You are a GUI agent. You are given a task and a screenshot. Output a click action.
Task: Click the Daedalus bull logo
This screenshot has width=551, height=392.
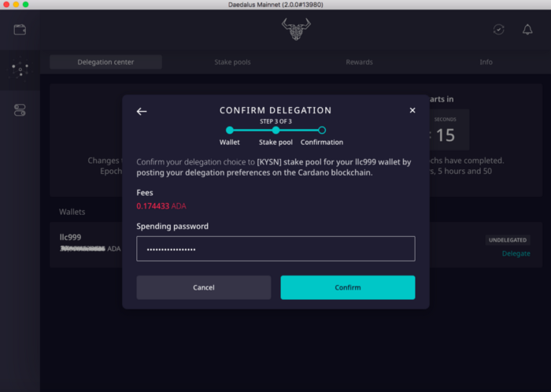click(x=296, y=29)
